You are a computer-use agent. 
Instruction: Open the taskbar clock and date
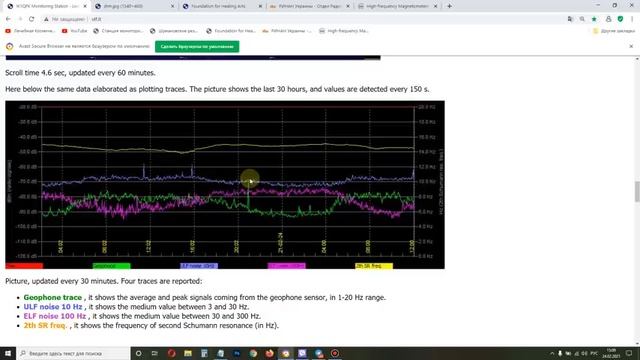pyautogui.click(x=611, y=353)
